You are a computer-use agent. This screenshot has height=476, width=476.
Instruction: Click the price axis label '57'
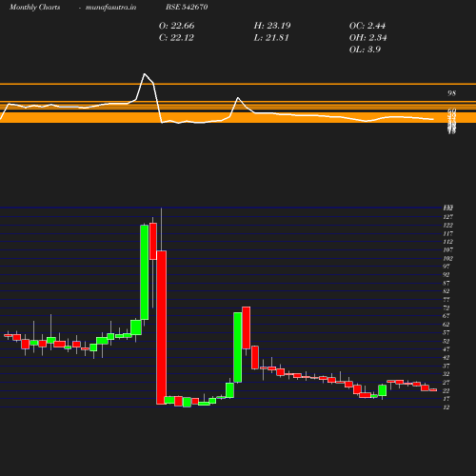click(x=446, y=332)
